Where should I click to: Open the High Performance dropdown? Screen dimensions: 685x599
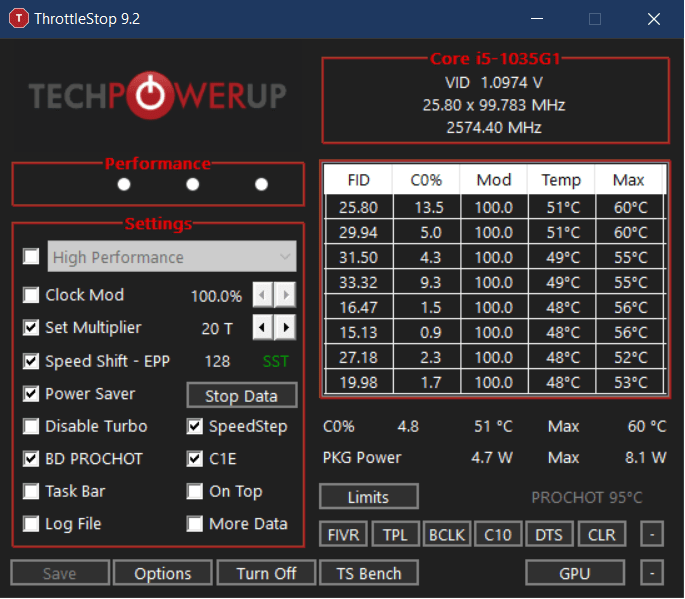point(172,256)
